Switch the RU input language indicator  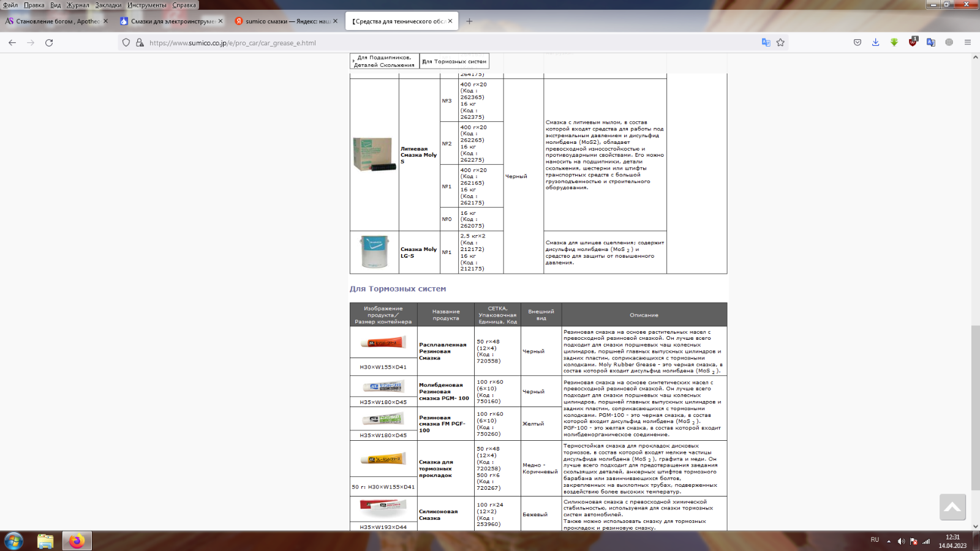click(875, 540)
